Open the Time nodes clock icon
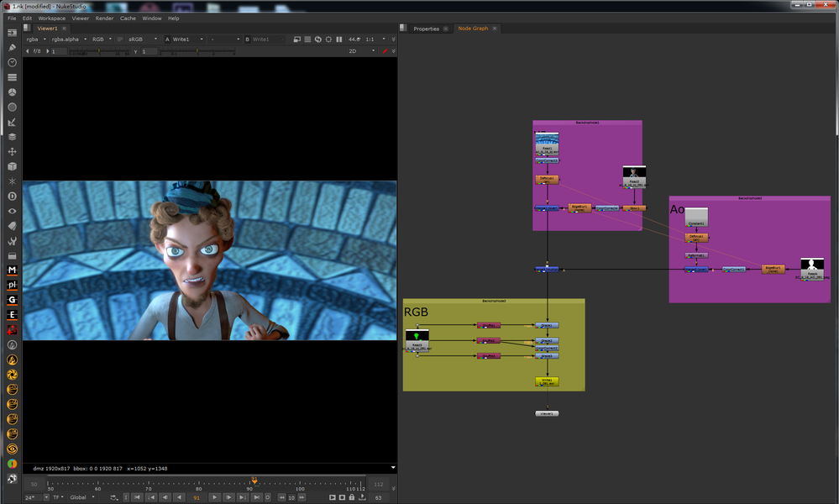Viewport: 839px width, 504px height. 12,63
